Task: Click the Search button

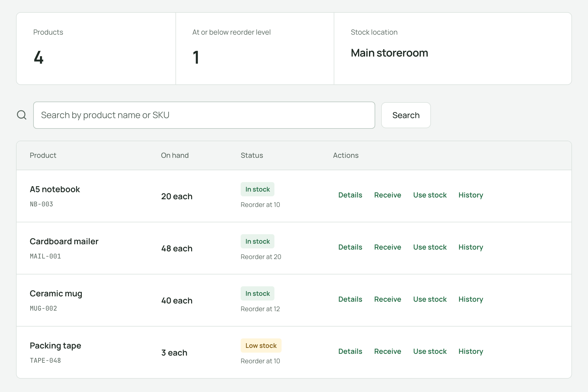Action: (406, 115)
